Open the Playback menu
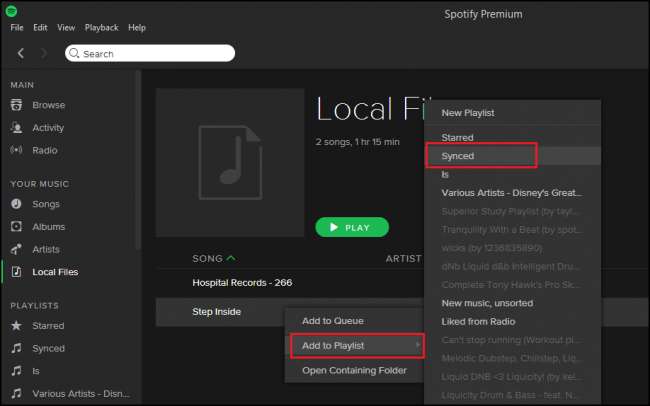 pos(103,28)
